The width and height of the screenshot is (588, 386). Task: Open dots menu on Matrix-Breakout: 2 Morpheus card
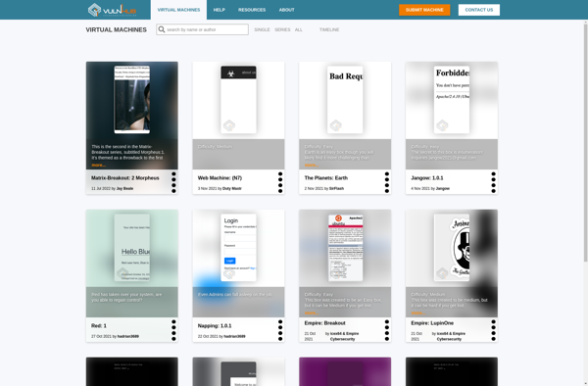click(x=173, y=182)
